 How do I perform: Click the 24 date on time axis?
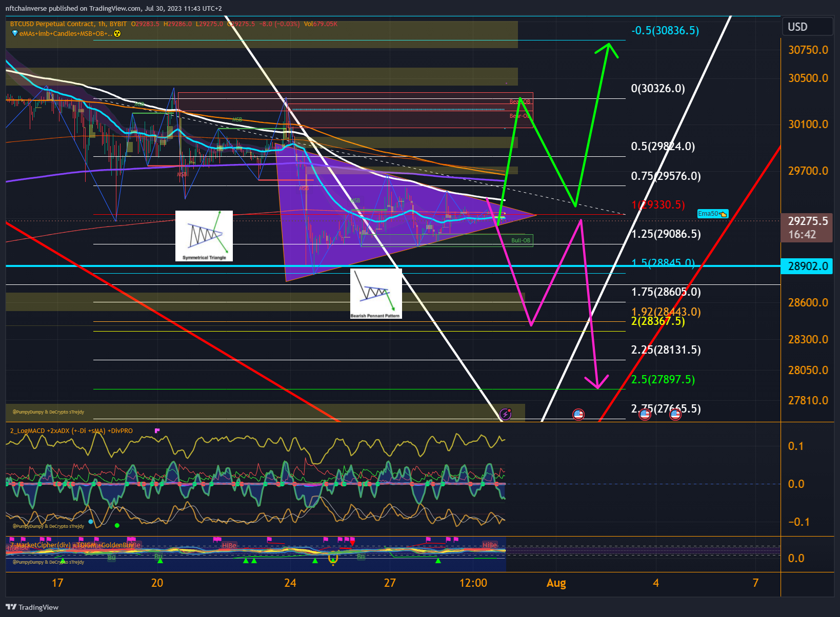[290, 583]
